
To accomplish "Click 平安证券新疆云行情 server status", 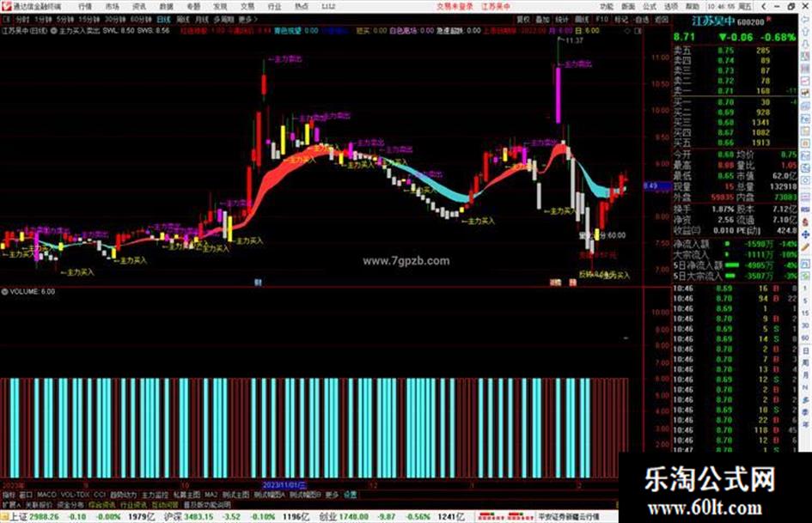I will pyautogui.click(x=569, y=517).
